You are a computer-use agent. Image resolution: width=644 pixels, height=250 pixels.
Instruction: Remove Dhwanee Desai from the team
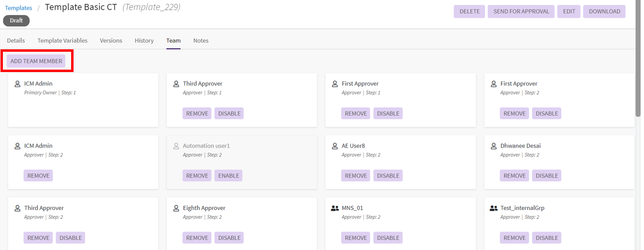[514, 176]
